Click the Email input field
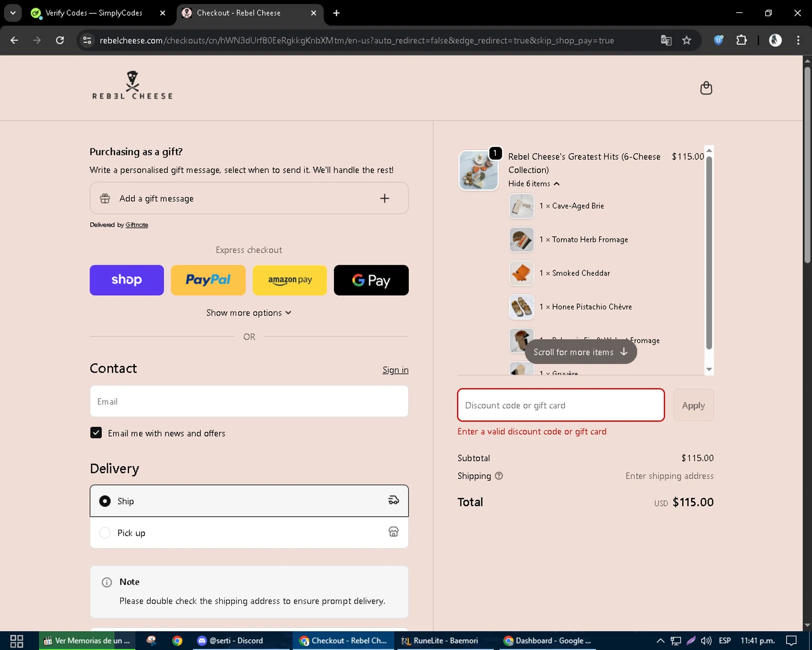 click(x=249, y=401)
